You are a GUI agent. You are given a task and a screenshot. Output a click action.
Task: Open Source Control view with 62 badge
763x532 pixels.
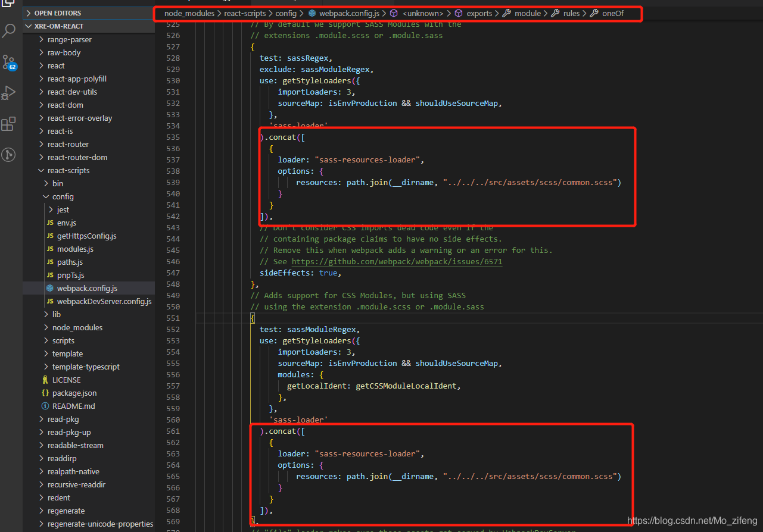[9, 62]
